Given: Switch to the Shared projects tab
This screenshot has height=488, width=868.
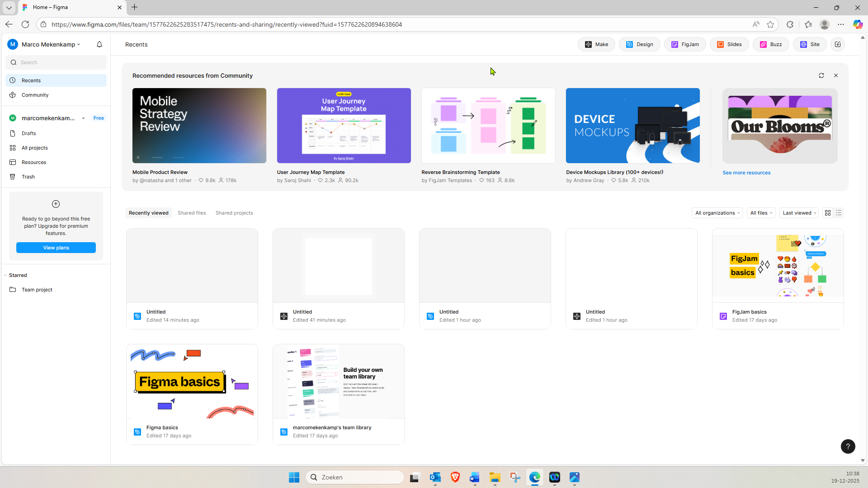Looking at the screenshot, I should click(x=234, y=213).
